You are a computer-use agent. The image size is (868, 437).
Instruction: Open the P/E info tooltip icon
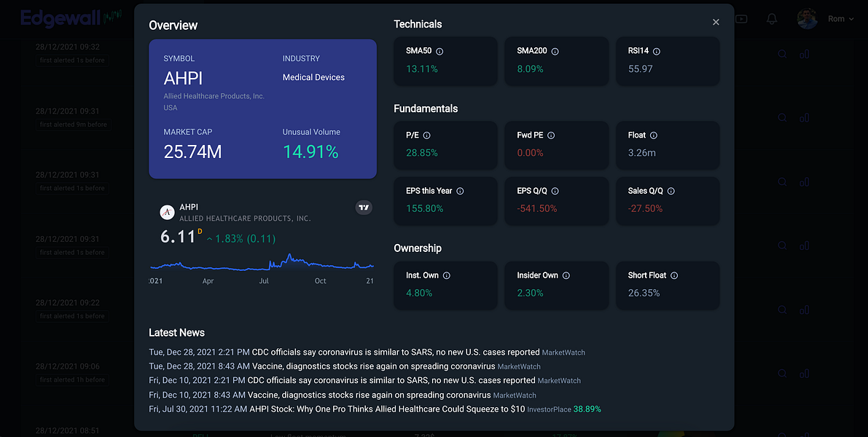(427, 135)
